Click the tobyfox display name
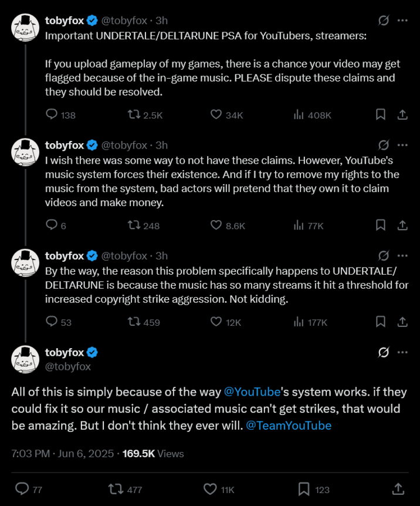 [63, 20]
